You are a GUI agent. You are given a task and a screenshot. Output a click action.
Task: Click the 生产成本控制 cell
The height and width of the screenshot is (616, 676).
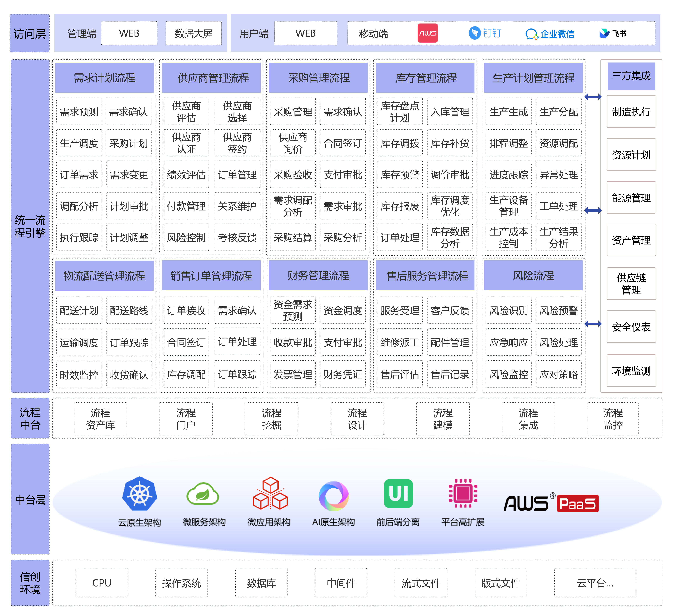pyautogui.click(x=509, y=237)
